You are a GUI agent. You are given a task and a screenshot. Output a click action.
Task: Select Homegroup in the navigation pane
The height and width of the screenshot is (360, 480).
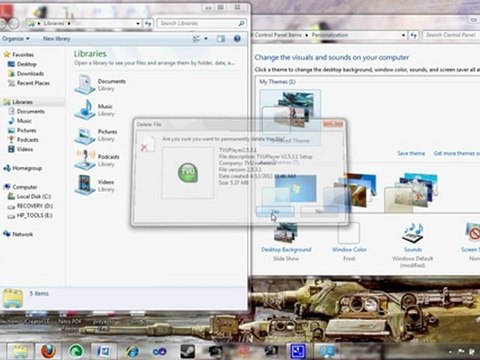click(x=27, y=168)
